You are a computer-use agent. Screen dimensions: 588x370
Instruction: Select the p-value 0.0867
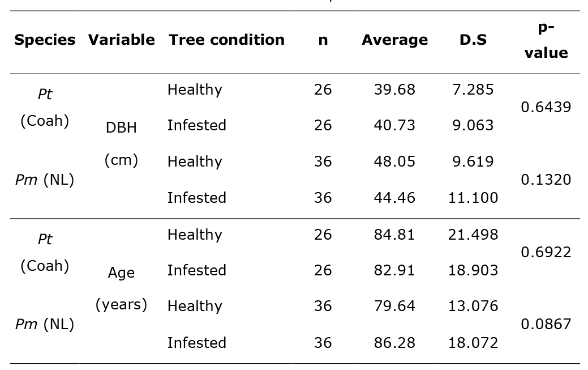click(546, 325)
